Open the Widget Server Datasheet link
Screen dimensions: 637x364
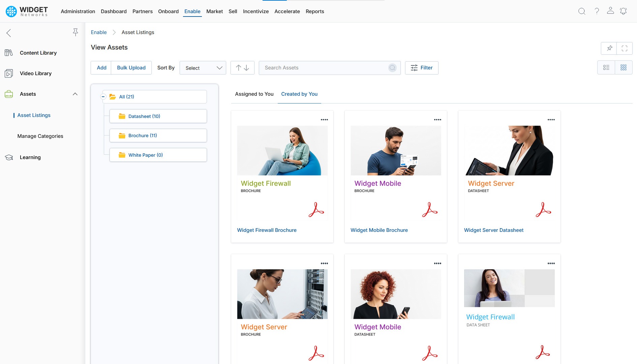493,230
